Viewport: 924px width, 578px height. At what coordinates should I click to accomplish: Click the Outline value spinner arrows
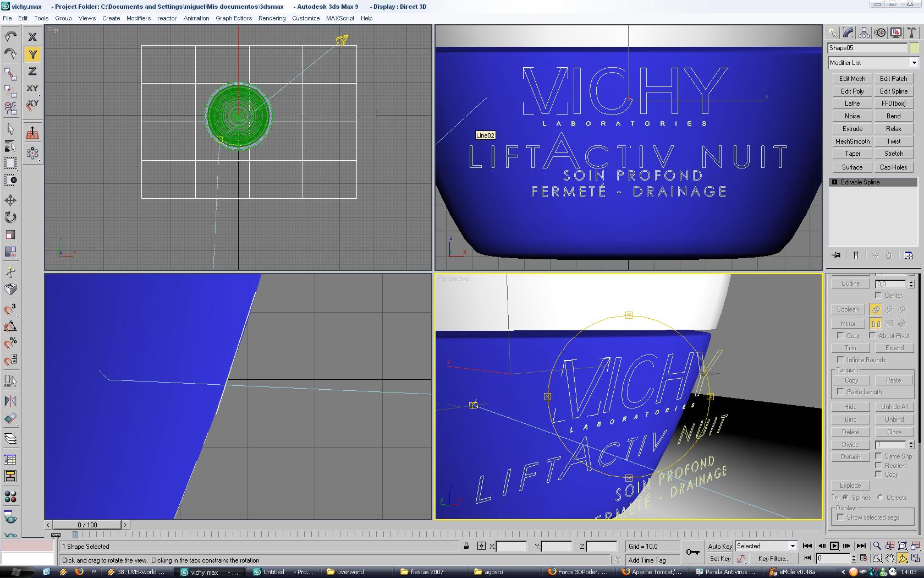click(x=911, y=284)
